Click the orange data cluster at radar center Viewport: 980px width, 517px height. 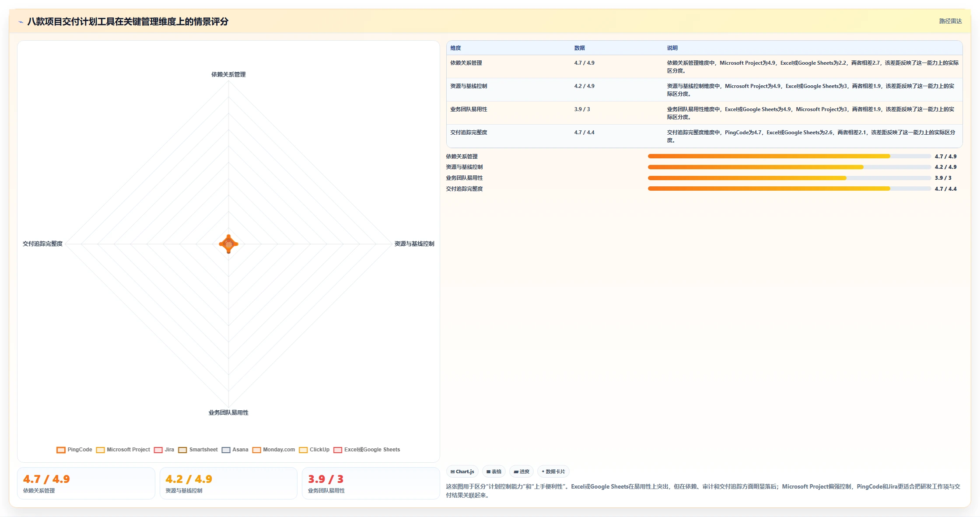228,244
